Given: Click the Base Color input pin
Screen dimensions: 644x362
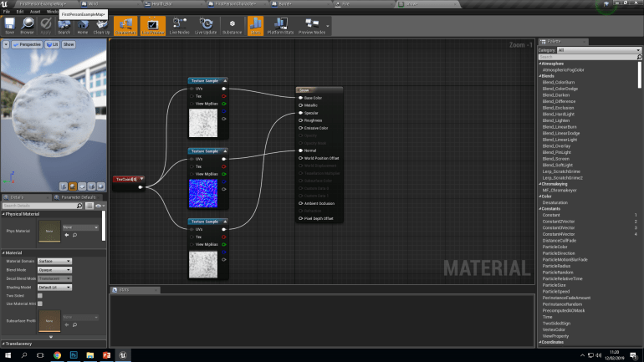Looking at the screenshot, I should [300, 98].
